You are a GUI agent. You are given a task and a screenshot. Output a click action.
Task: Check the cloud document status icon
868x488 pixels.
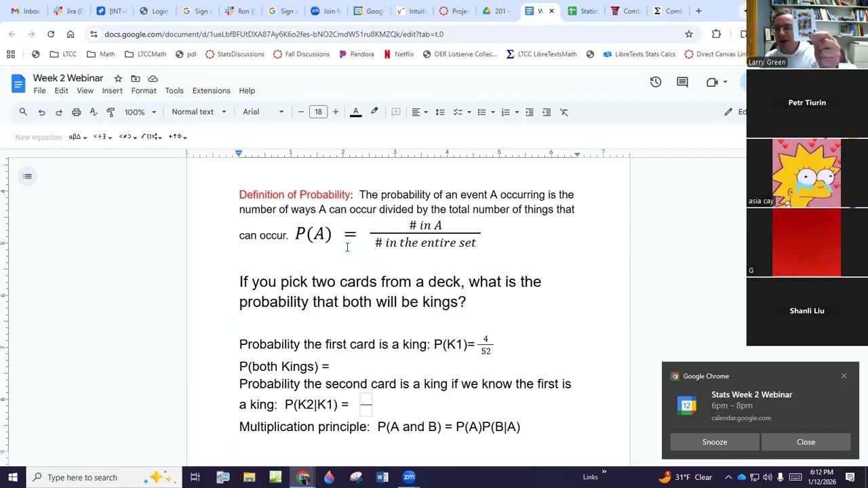coord(153,79)
